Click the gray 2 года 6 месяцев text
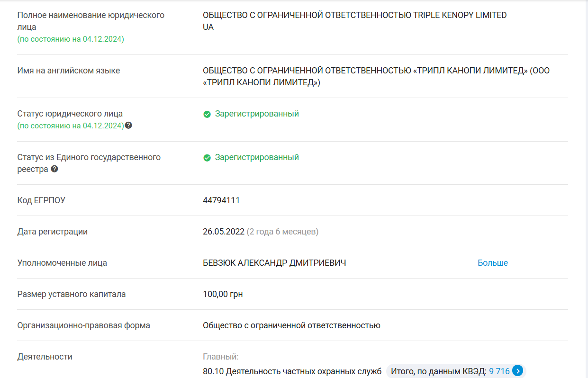588x378 pixels. coord(282,232)
